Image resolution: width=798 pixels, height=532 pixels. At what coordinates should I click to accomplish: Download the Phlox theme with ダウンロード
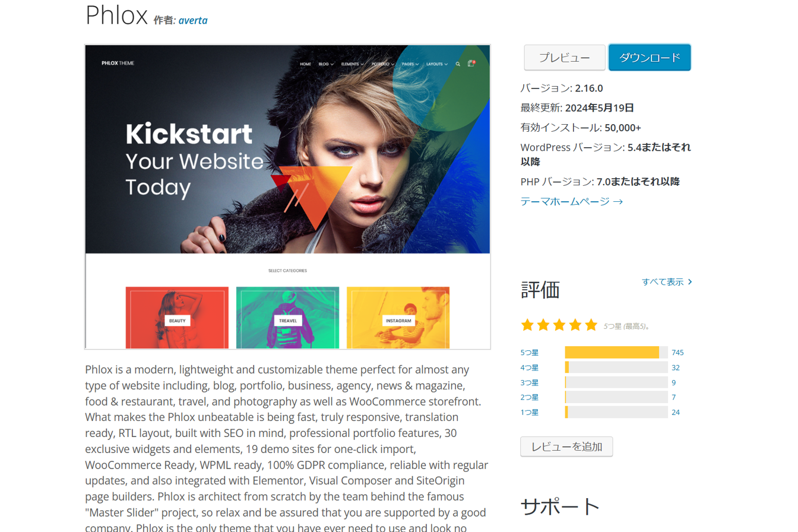[x=650, y=58]
